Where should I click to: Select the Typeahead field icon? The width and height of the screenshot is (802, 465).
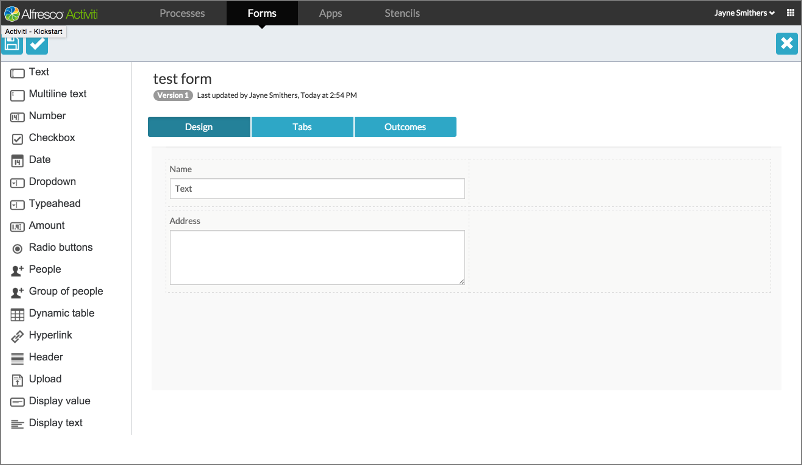coord(17,205)
